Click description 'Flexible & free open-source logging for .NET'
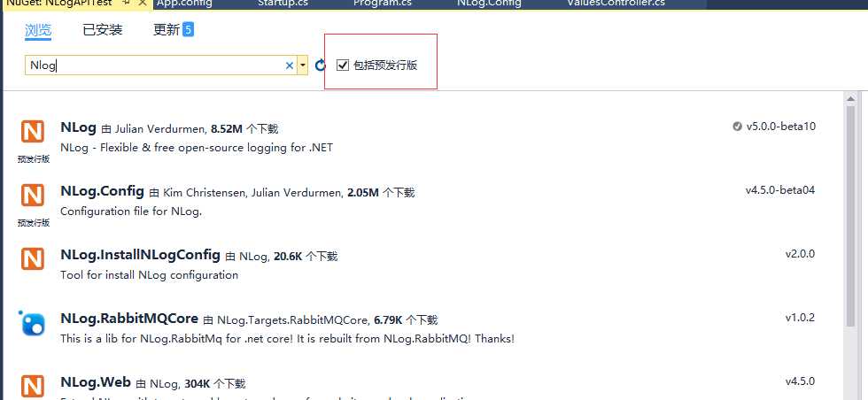 (216, 148)
